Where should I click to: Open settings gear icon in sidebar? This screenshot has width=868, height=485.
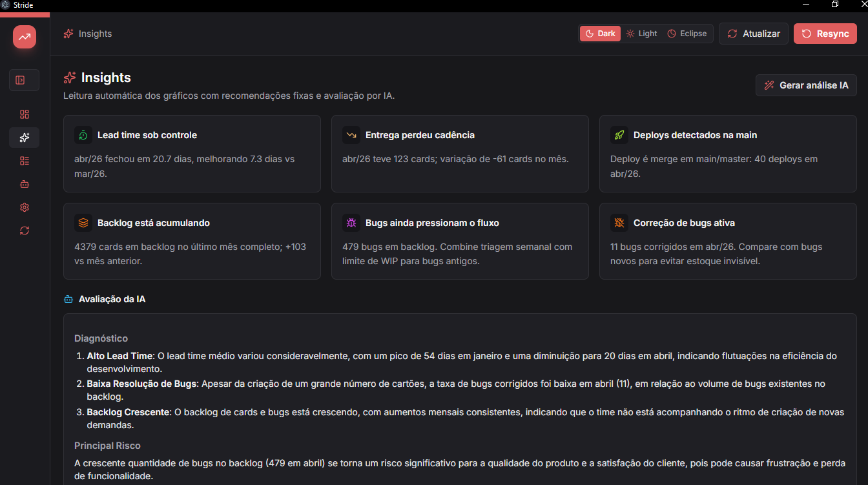pos(25,207)
